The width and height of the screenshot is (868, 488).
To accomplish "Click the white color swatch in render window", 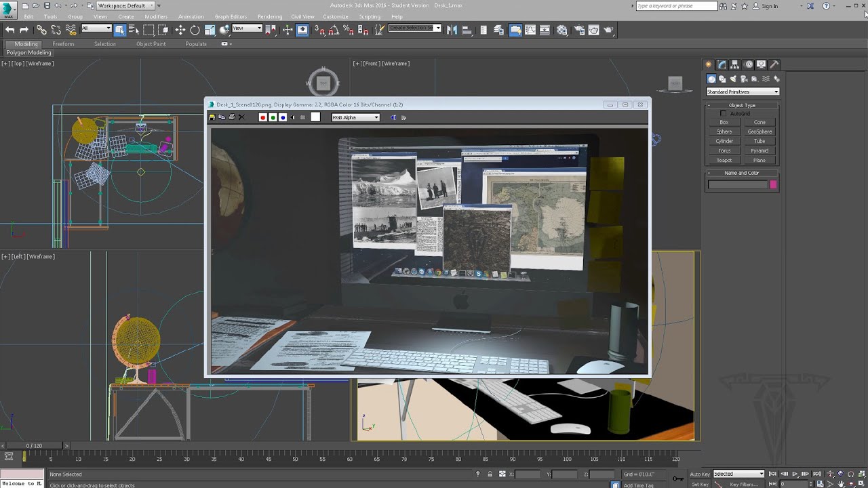I will (x=315, y=117).
